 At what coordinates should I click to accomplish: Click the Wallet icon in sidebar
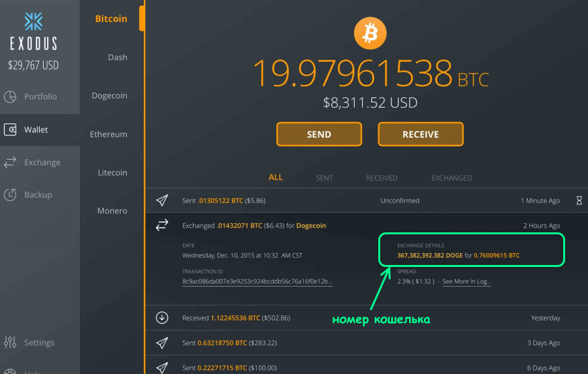10,130
